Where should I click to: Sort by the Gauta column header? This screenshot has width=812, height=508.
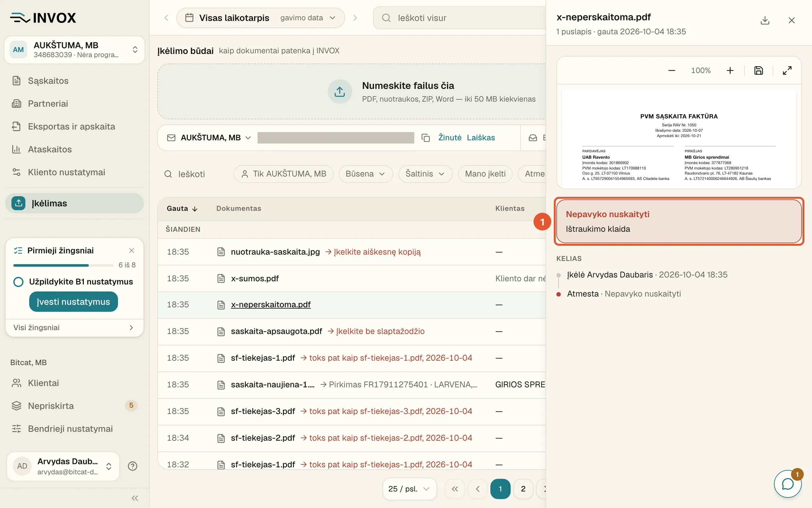click(x=182, y=208)
